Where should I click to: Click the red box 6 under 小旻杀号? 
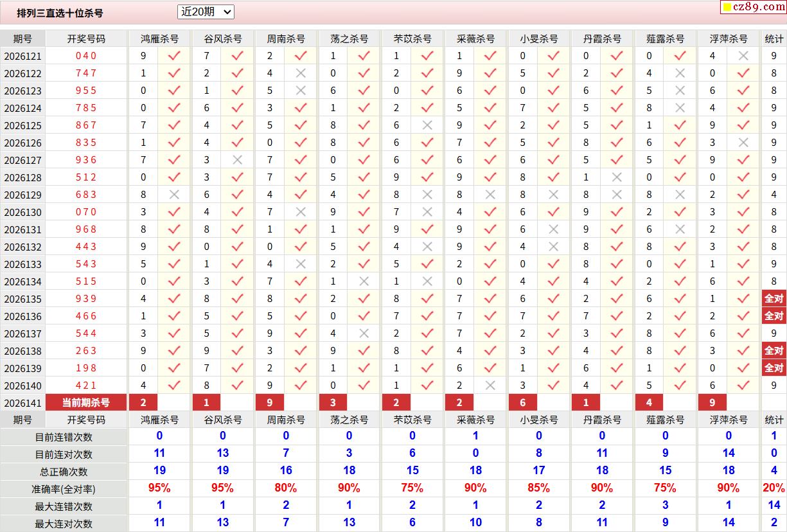pyautogui.click(x=523, y=403)
